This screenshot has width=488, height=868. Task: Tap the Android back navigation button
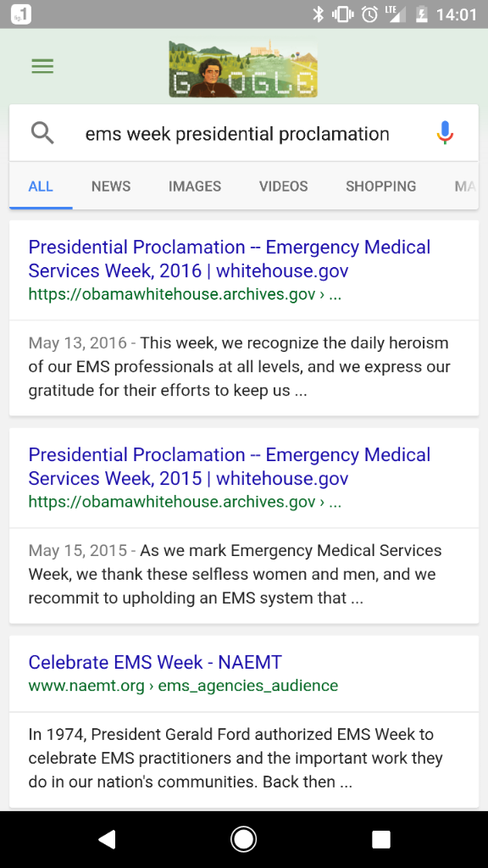point(107,839)
